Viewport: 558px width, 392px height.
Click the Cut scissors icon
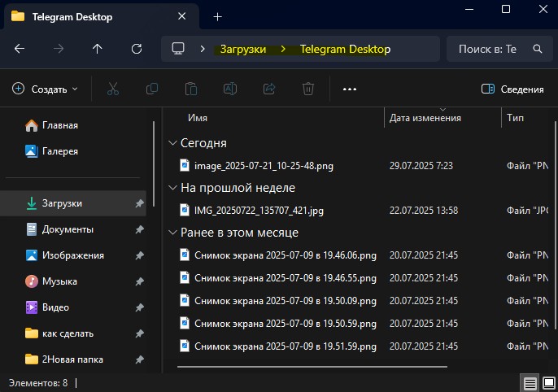point(113,89)
